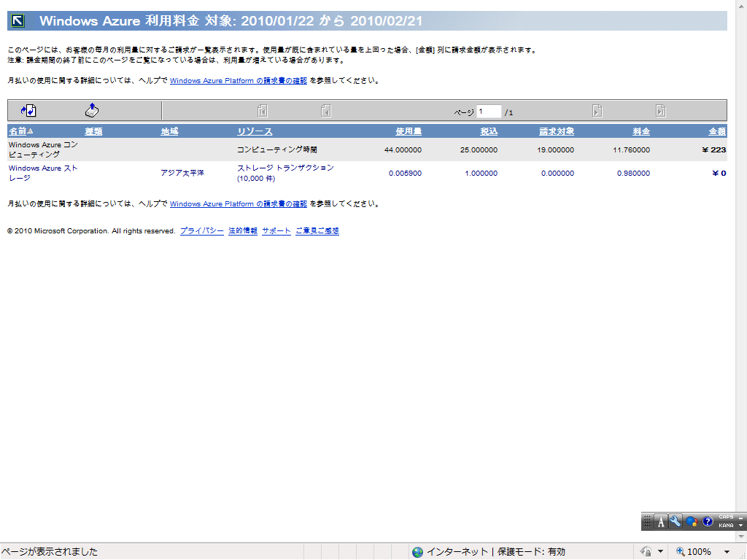
Task: Sort the table by the 金額 column
Action: [718, 131]
